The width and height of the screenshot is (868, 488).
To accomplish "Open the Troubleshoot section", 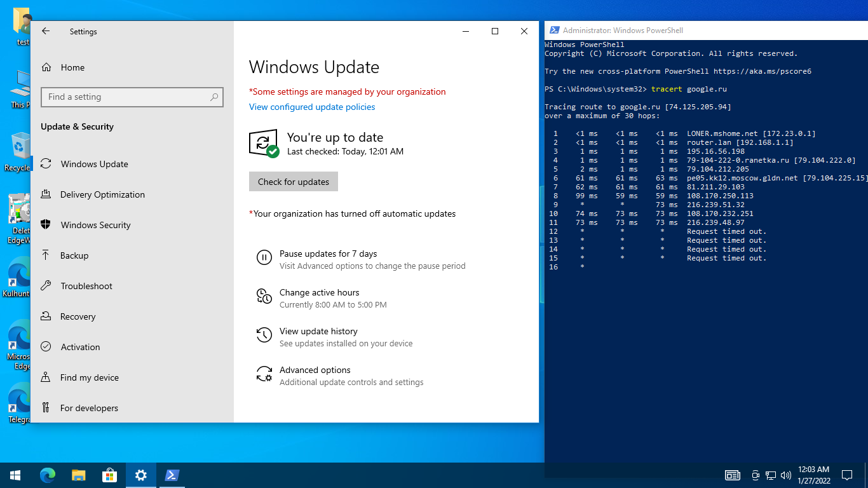I will (86, 286).
